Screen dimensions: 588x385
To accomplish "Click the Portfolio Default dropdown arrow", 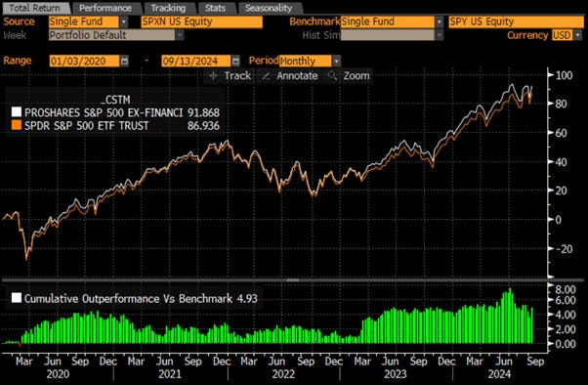I will pyautogui.click(x=180, y=35).
